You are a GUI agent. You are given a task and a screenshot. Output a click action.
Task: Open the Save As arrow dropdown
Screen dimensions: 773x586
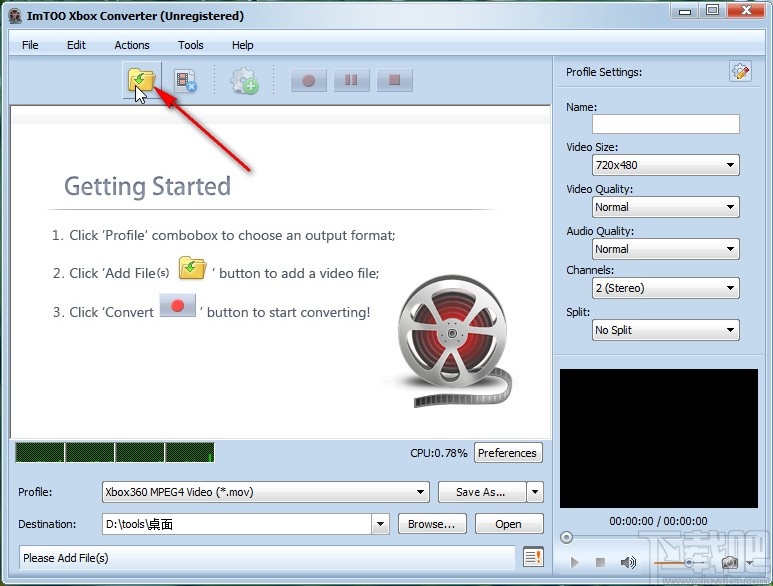point(535,492)
